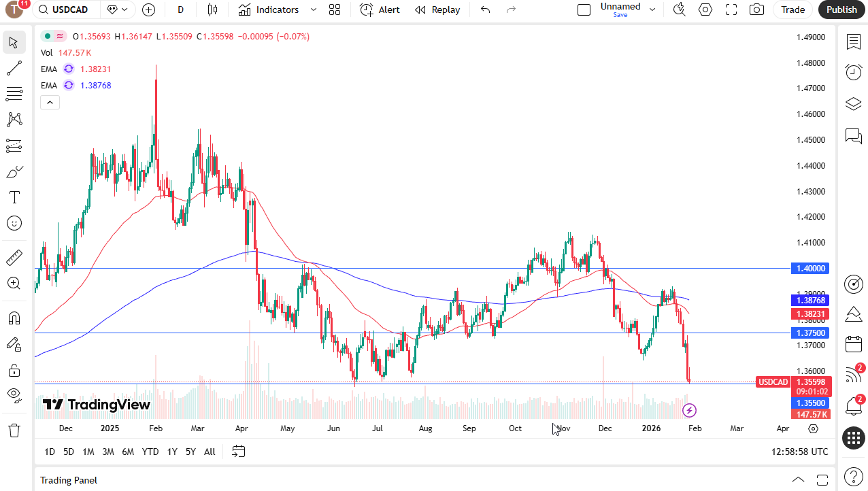The height and width of the screenshot is (491, 868).
Task: Open the forecasting and measurement tools
Action: (13, 146)
